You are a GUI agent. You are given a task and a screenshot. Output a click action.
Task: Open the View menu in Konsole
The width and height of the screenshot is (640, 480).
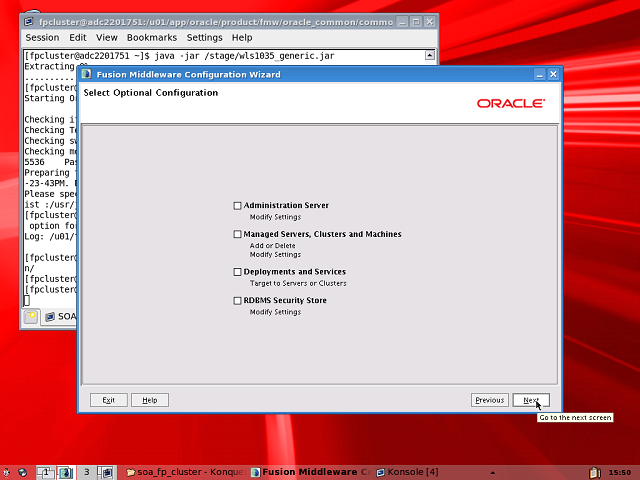[x=107, y=38]
